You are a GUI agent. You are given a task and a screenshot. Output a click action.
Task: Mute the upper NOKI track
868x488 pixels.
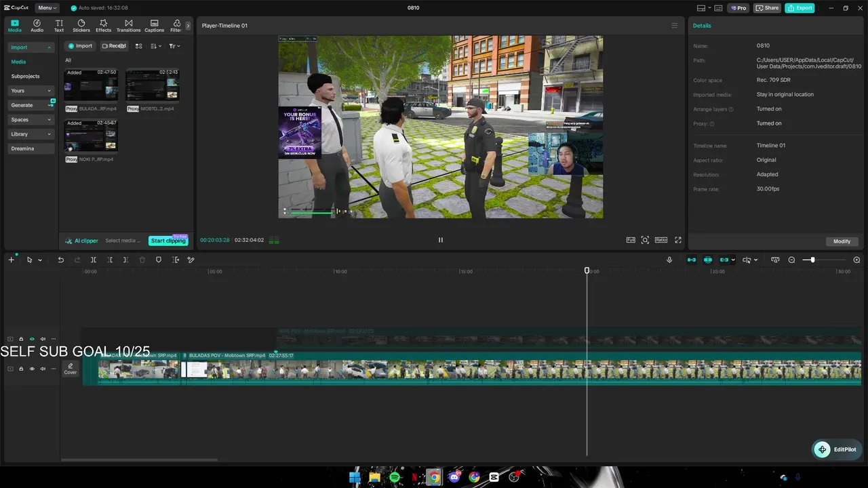point(43,339)
